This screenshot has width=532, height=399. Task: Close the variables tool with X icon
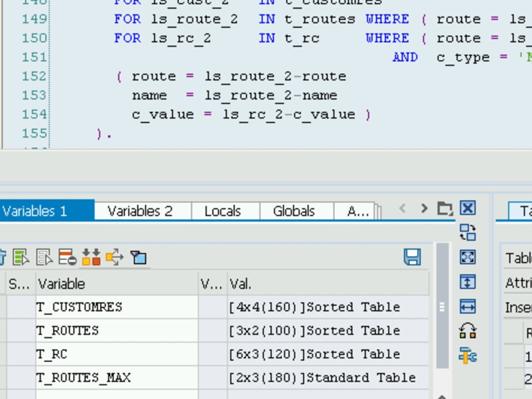tap(468, 207)
